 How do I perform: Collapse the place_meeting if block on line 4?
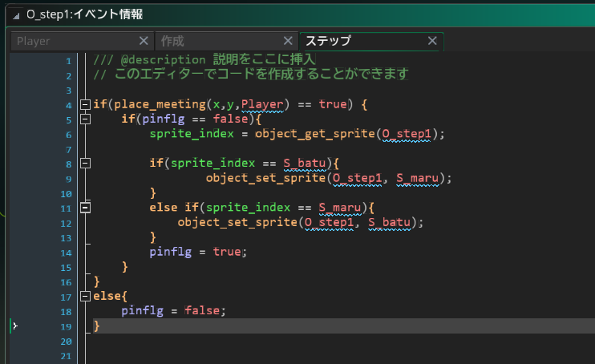click(86, 104)
